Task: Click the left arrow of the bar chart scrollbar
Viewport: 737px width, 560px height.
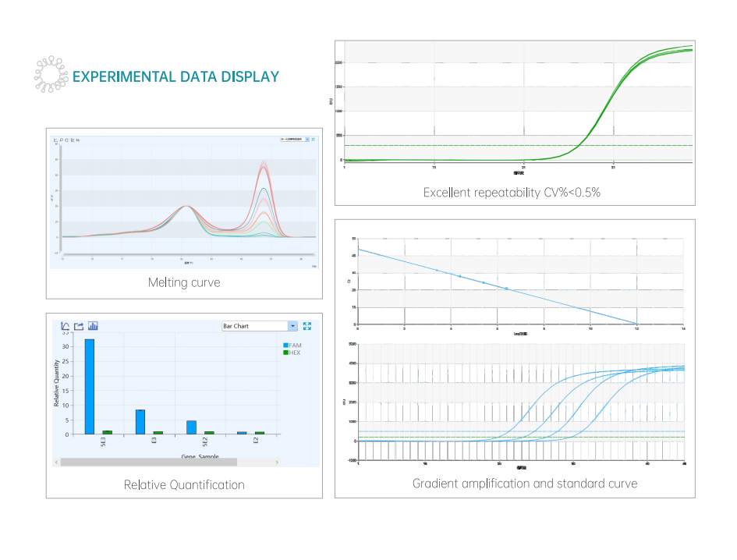Action: (x=56, y=463)
